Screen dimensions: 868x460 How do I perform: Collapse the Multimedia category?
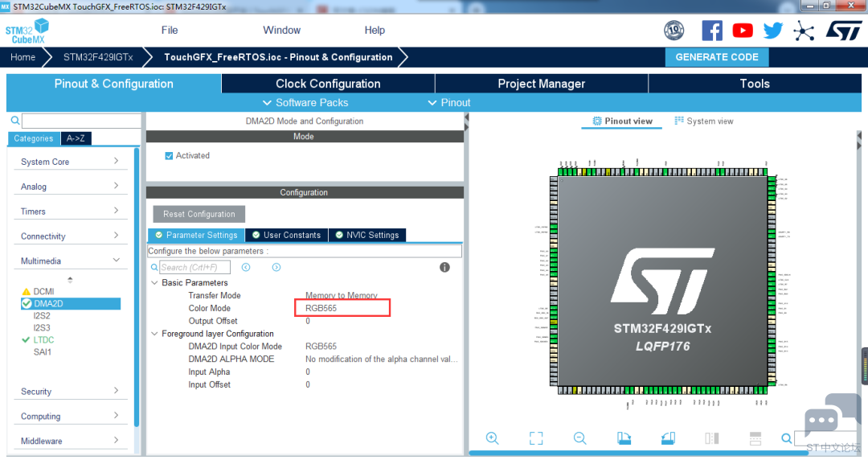click(70, 261)
